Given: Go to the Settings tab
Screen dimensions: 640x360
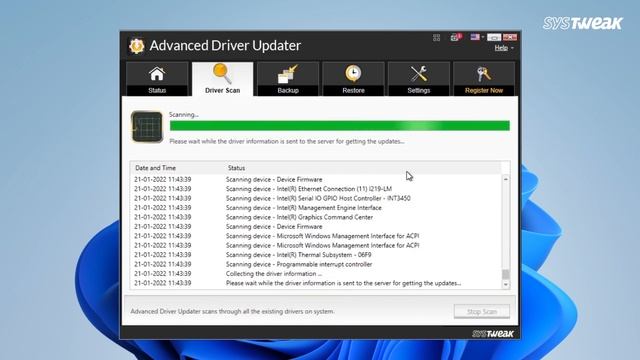Looking at the screenshot, I should (418, 79).
